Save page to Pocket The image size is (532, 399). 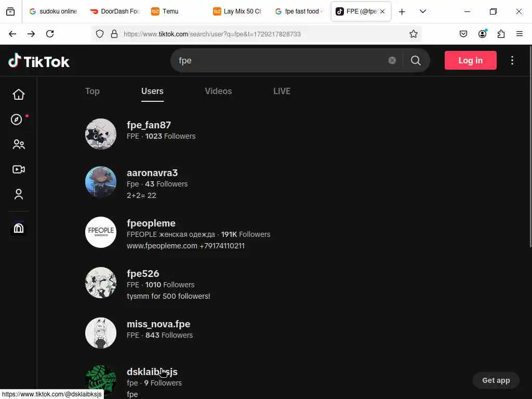[x=463, y=34]
